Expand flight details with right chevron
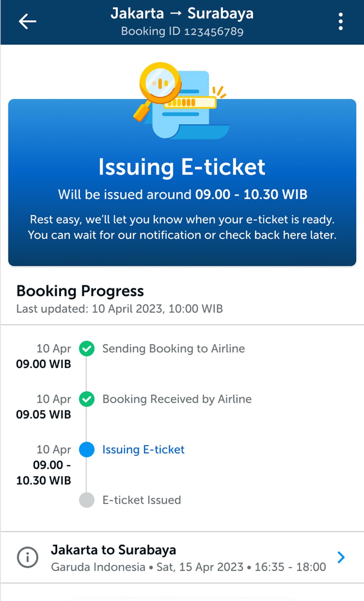The image size is (364, 601). click(341, 558)
